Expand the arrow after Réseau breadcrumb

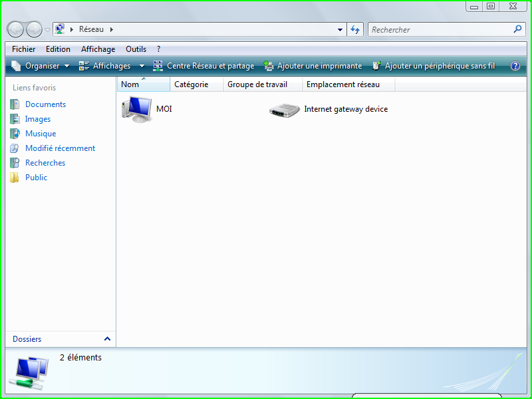point(111,29)
